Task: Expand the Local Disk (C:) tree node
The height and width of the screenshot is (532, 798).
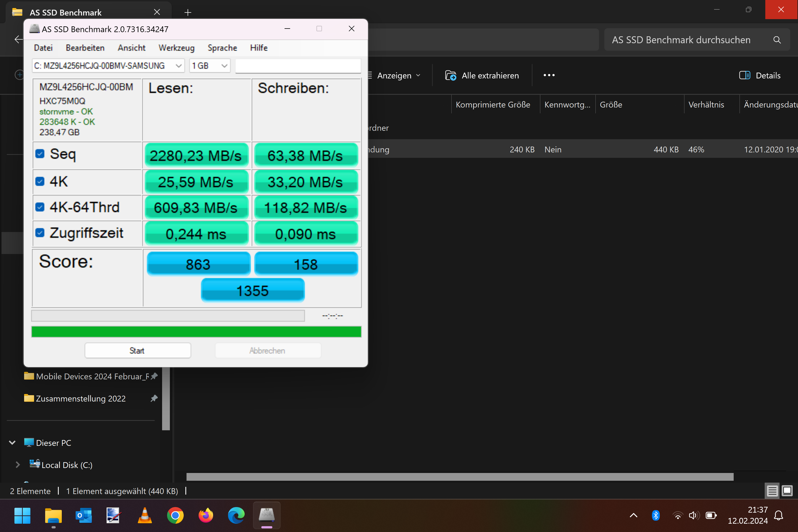Action: [18, 465]
